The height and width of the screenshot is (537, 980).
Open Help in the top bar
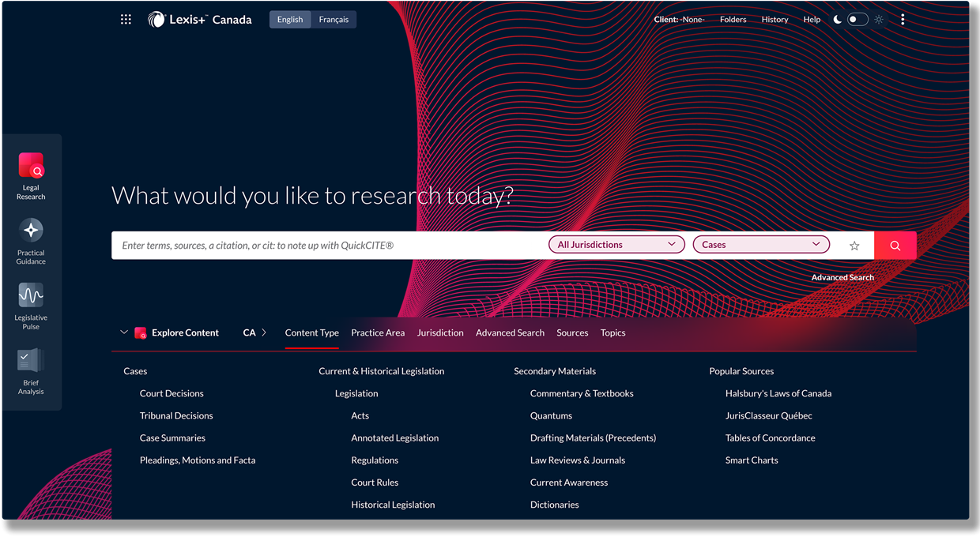tap(812, 20)
